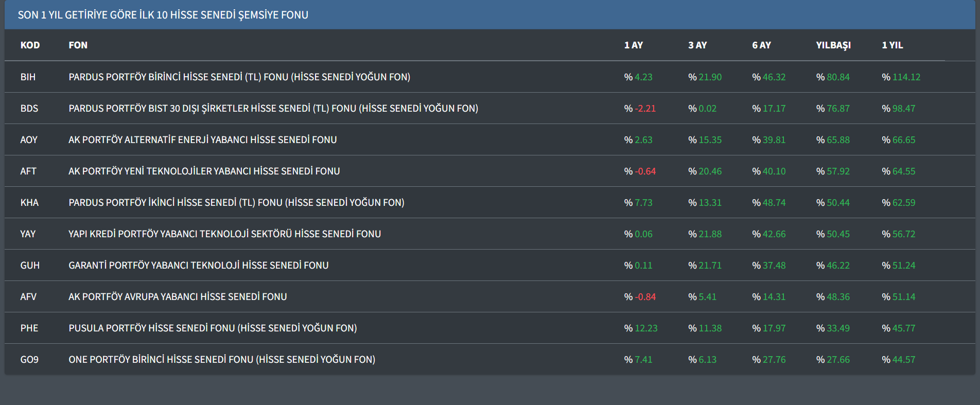Click the 6 AY column header
Viewport: 980px width, 405px height.
pyautogui.click(x=761, y=45)
